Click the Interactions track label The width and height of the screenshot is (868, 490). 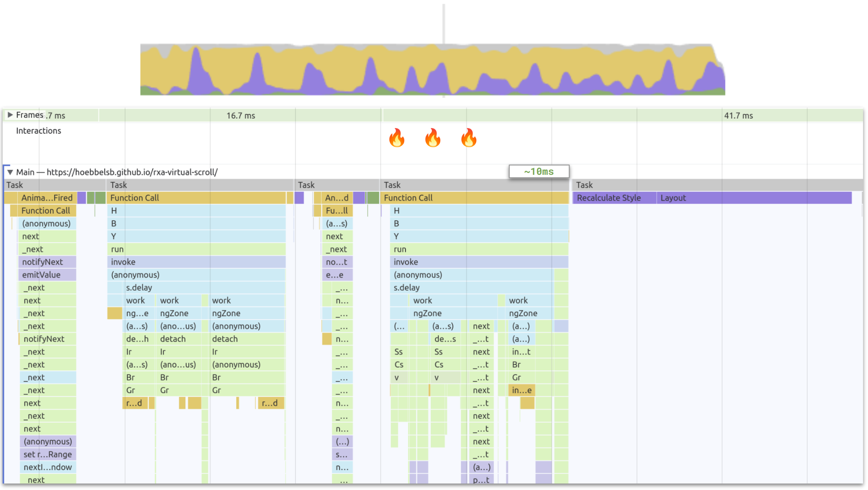pos(39,131)
